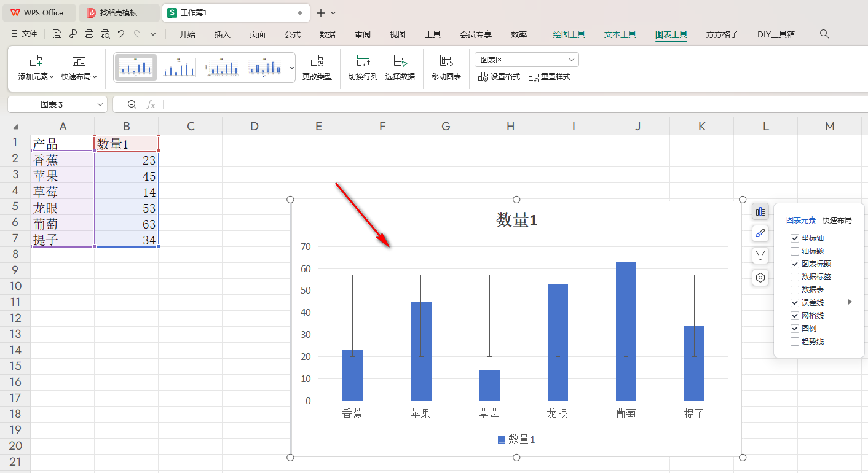Image resolution: width=868 pixels, height=473 pixels.
Task: Click the print preview icon
Action: pos(105,34)
